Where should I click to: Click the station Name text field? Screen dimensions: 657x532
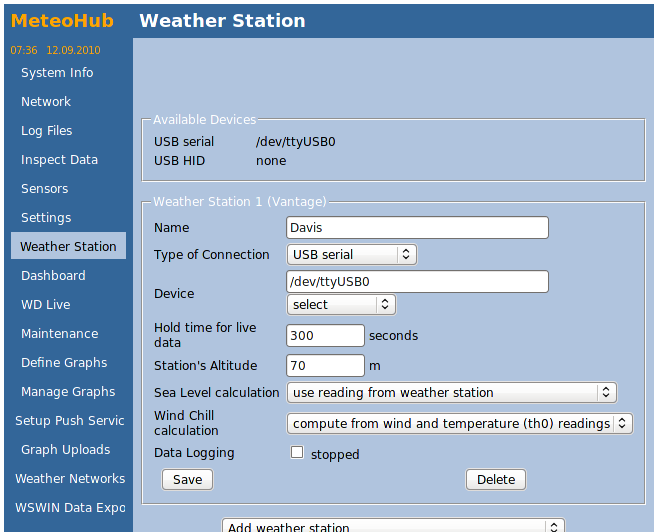(x=417, y=228)
